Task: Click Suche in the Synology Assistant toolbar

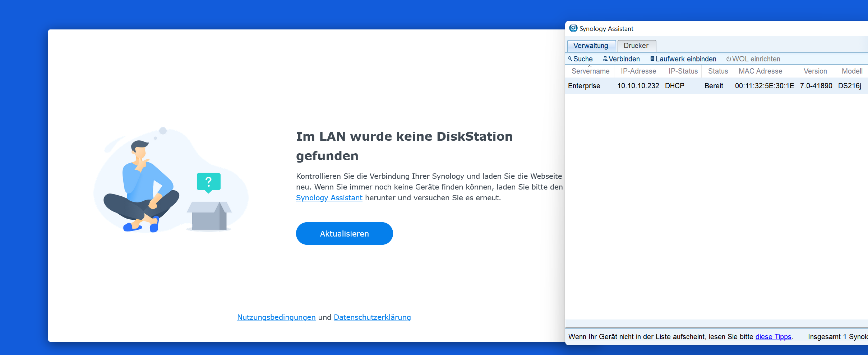Action: tap(581, 59)
